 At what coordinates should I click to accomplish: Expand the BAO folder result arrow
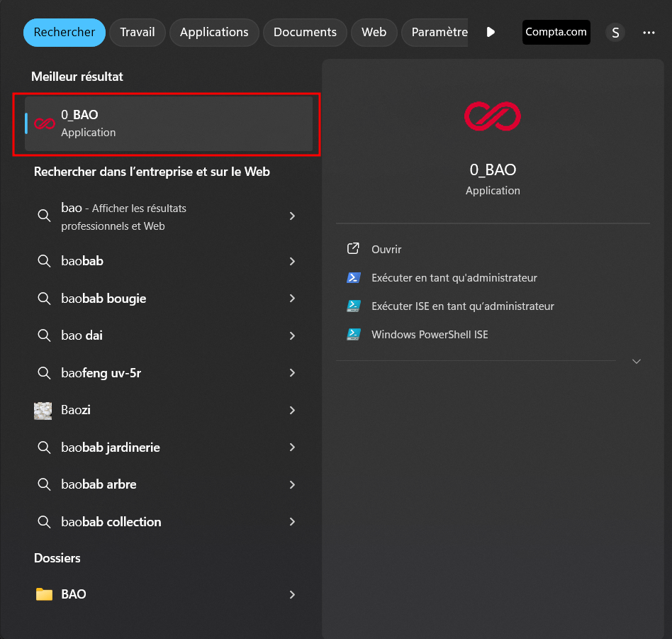(x=292, y=594)
